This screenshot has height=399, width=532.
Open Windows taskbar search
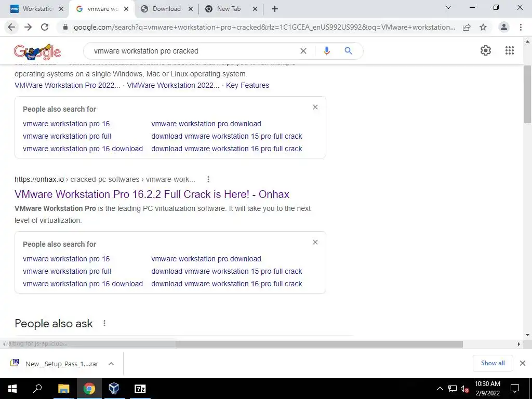(x=37, y=389)
